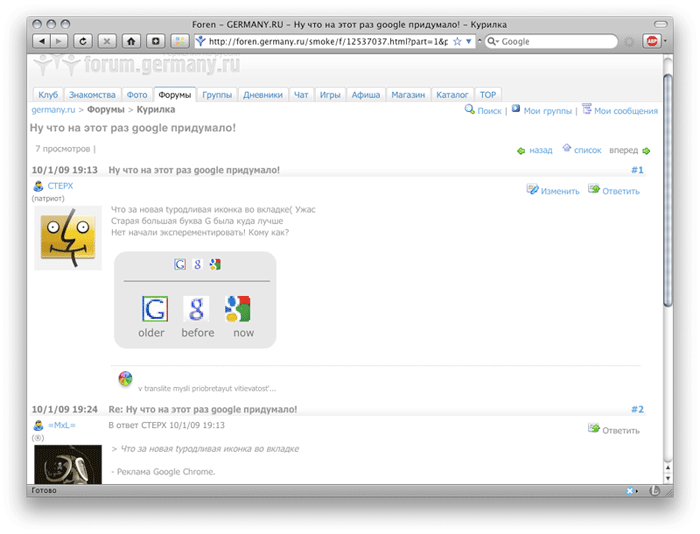
Task: Click the Adblock Plus ABP icon
Action: [x=651, y=41]
